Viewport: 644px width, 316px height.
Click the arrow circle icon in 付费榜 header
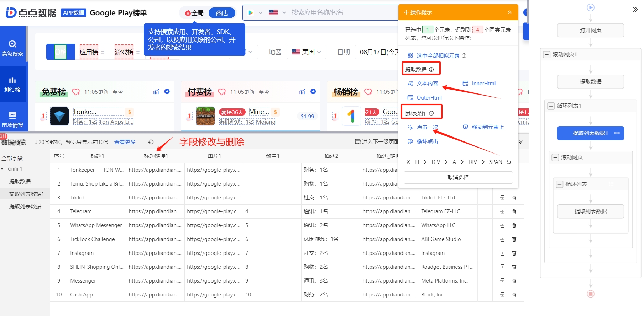[313, 92]
